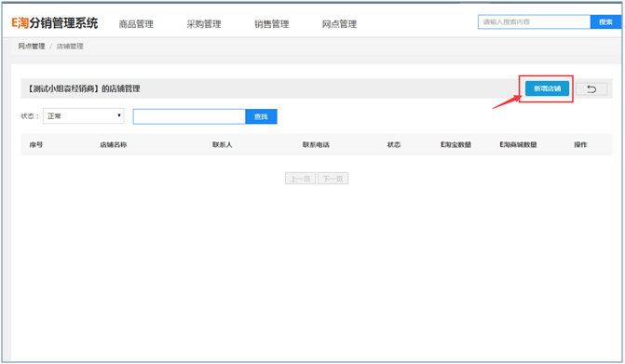
Task: Open the 采购管理 menu
Action: click(204, 24)
